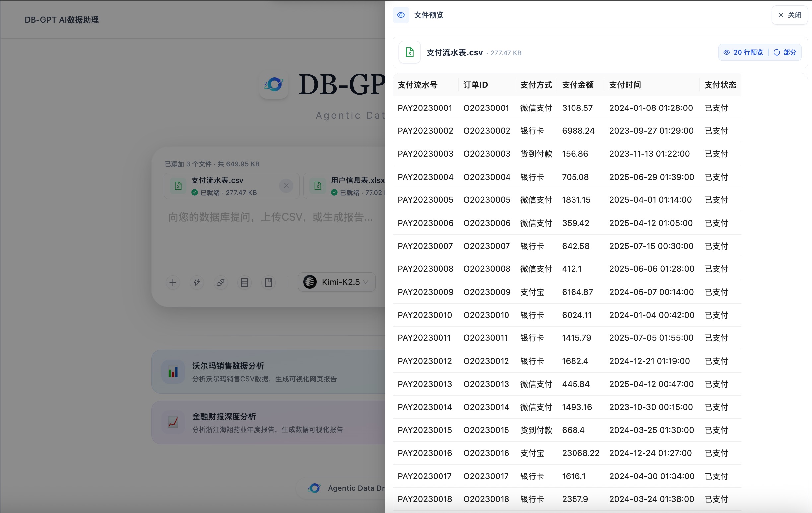The height and width of the screenshot is (513, 812).
Task: Open the 金融财报深度分析 example card
Action: coord(268,422)
